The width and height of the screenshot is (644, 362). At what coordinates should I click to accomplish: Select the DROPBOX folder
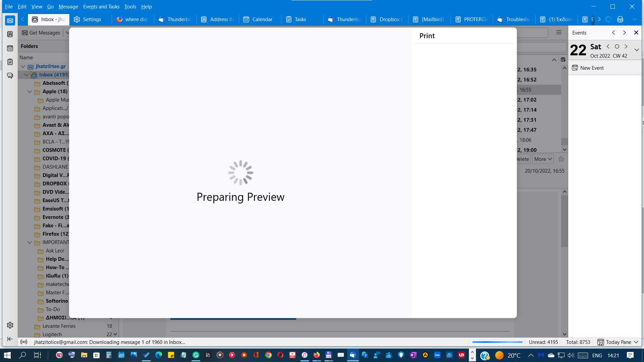coord(54,184)
